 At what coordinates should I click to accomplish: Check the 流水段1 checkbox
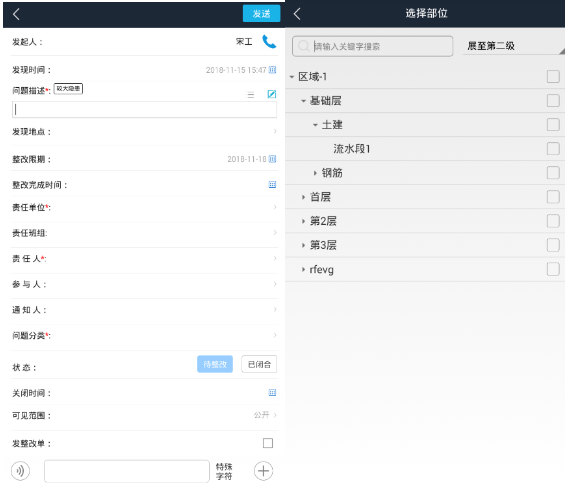point(553,148)
